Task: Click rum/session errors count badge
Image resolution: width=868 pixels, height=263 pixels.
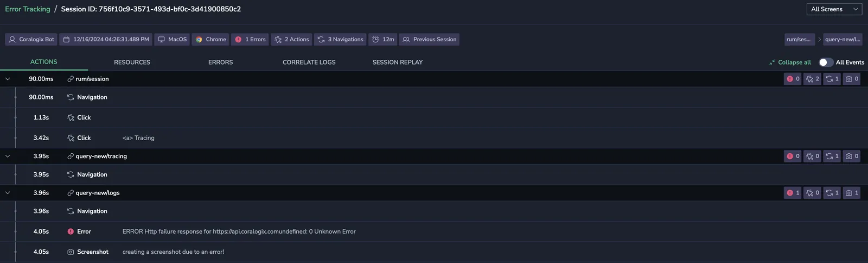Action: [x=793, y=79]
